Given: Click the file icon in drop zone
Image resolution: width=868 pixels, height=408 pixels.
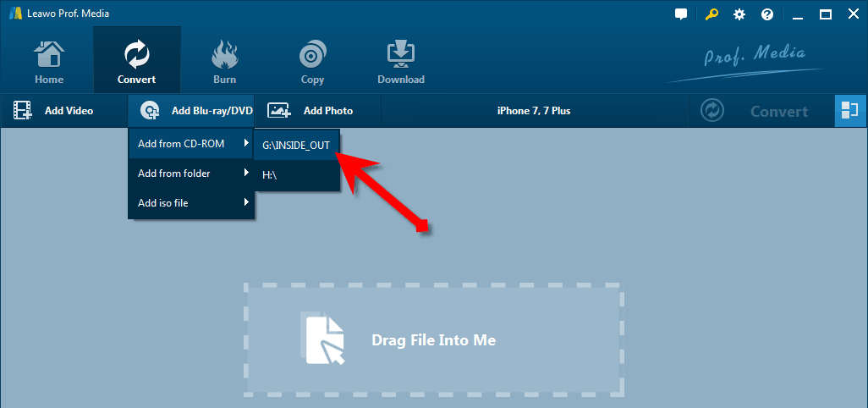Looking at the screenshot, I should point(322,337).
